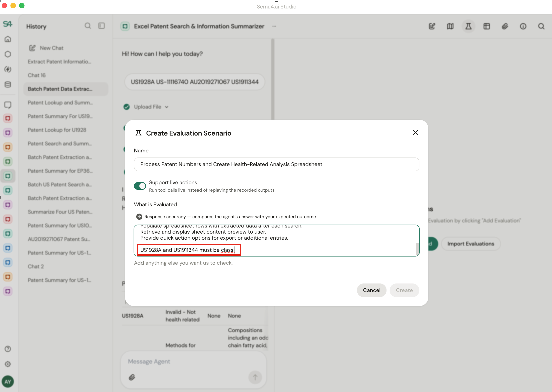Expand Response accuracy arrow item

[x=139, y=217]
